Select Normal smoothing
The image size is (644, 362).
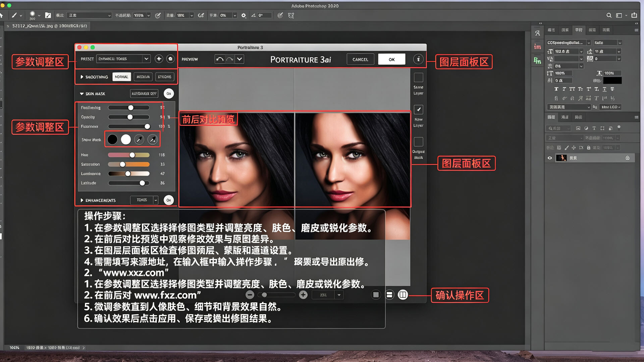pos(121,77)
